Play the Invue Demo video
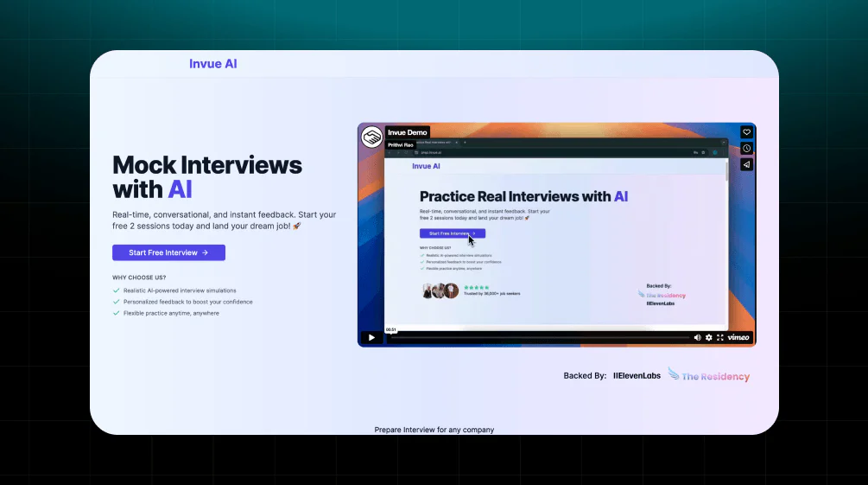 pyautogui.click(x=371, y=337)
